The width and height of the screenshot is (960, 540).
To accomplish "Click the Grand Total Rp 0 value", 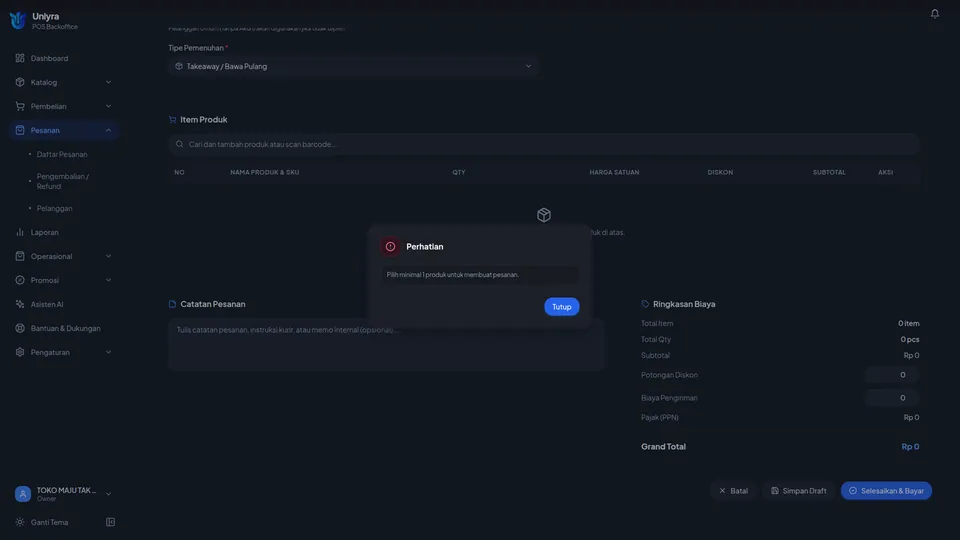I will coord(910,446).
